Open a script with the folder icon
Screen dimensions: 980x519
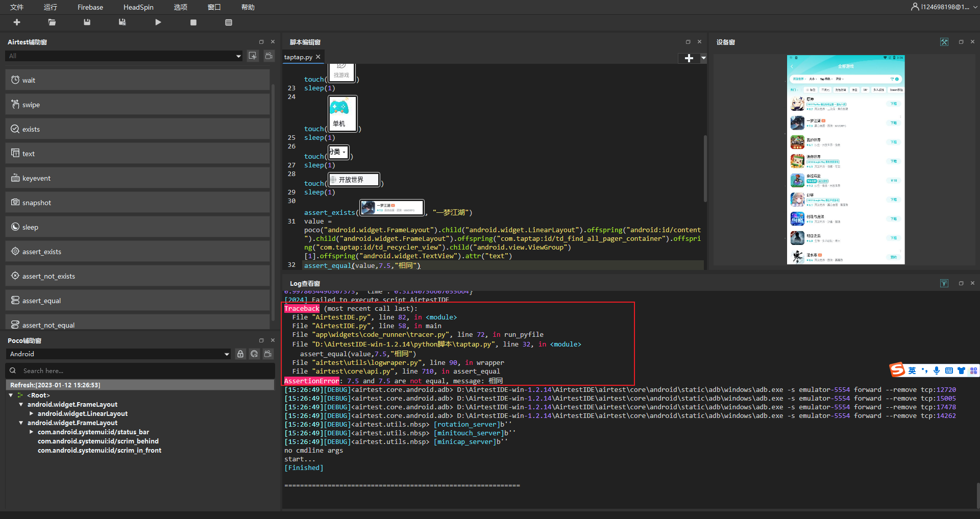pos(52,22)
